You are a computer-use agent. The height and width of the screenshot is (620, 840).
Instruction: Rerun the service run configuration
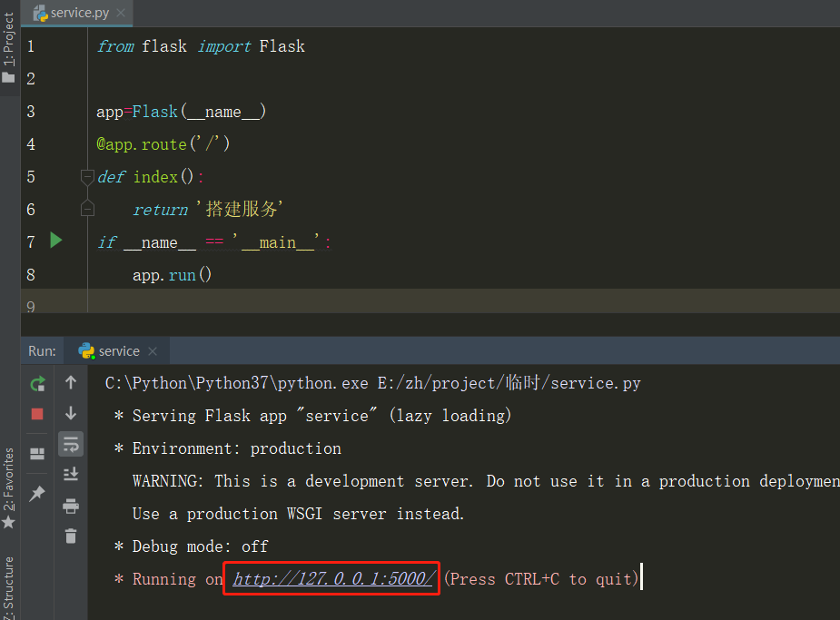[x=37, y=383]
